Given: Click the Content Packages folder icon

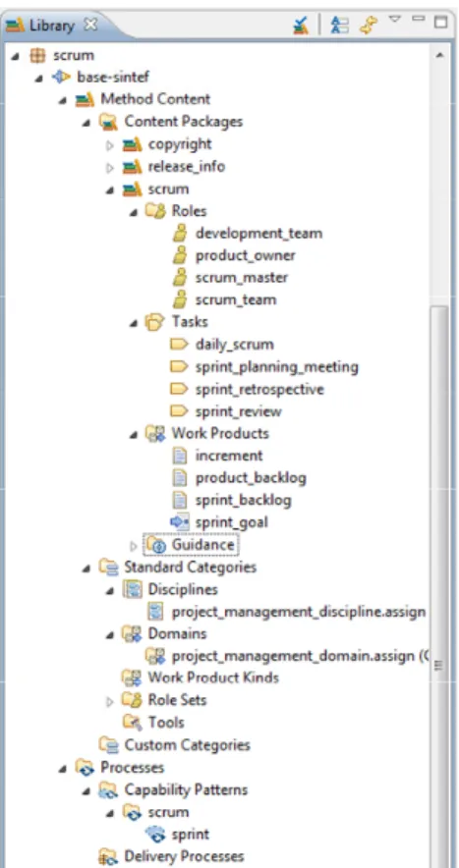Looking at the screenshot, I should click(109, 121).
